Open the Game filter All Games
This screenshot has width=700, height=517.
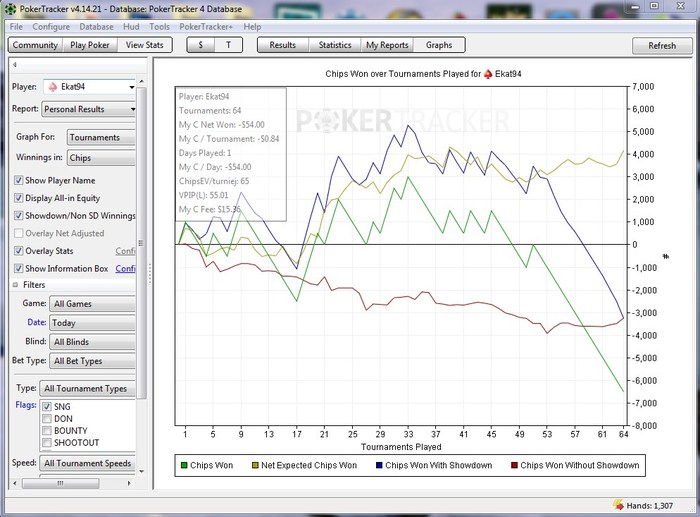[92, 304]
